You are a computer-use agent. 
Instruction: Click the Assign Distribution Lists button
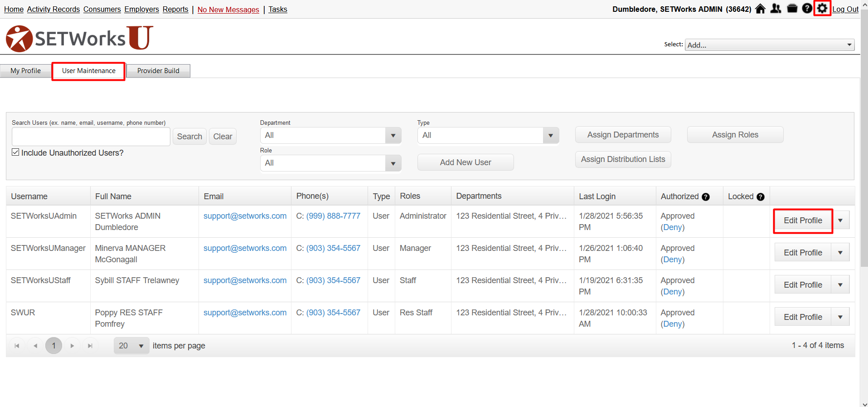pyautogui.click(x=623, y=159)
